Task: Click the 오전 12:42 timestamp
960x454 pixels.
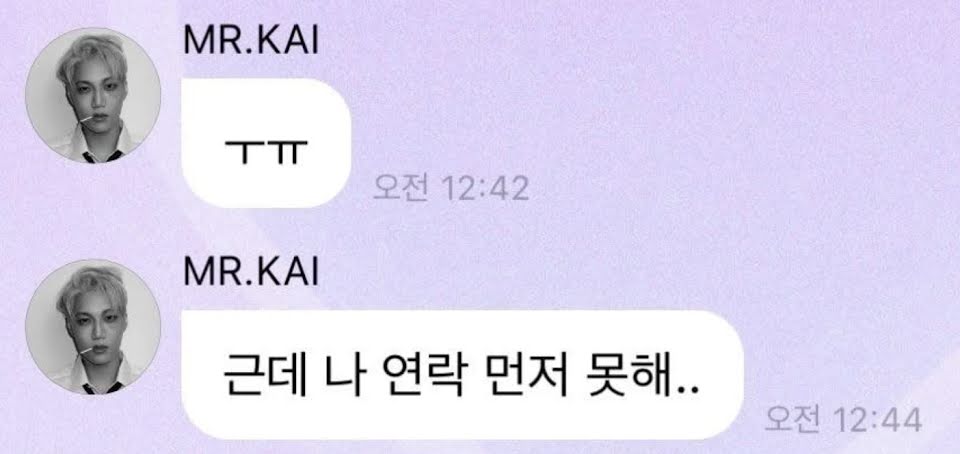Action: 451,190
